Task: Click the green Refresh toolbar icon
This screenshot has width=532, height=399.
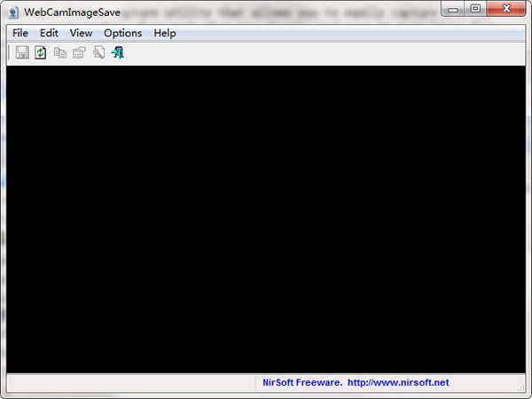Action: point(41,53)
